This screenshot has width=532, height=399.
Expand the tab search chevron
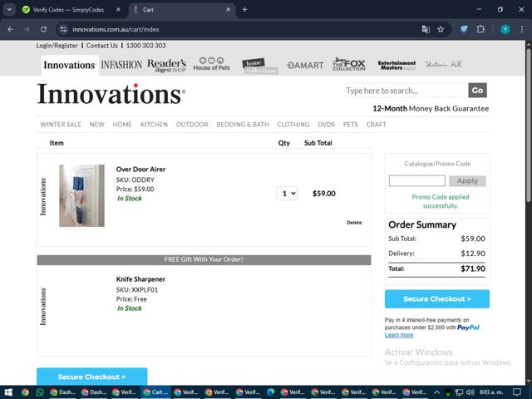[x=9, y=10]
